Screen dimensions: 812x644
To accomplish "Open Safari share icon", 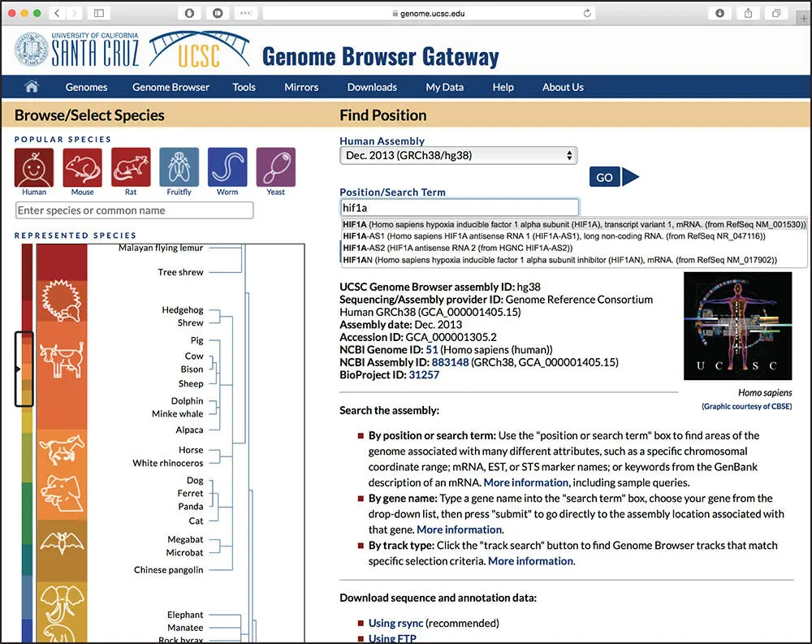I will [x=748, y=13].
